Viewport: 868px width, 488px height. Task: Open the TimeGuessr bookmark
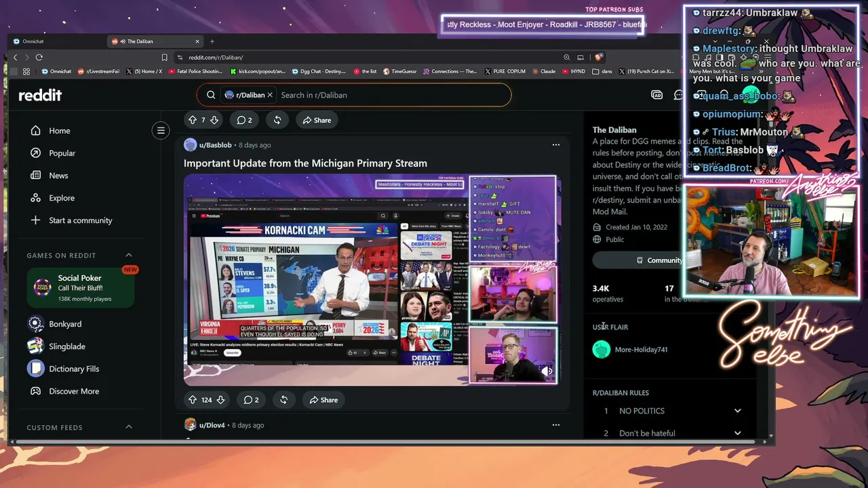pos(399,71)
